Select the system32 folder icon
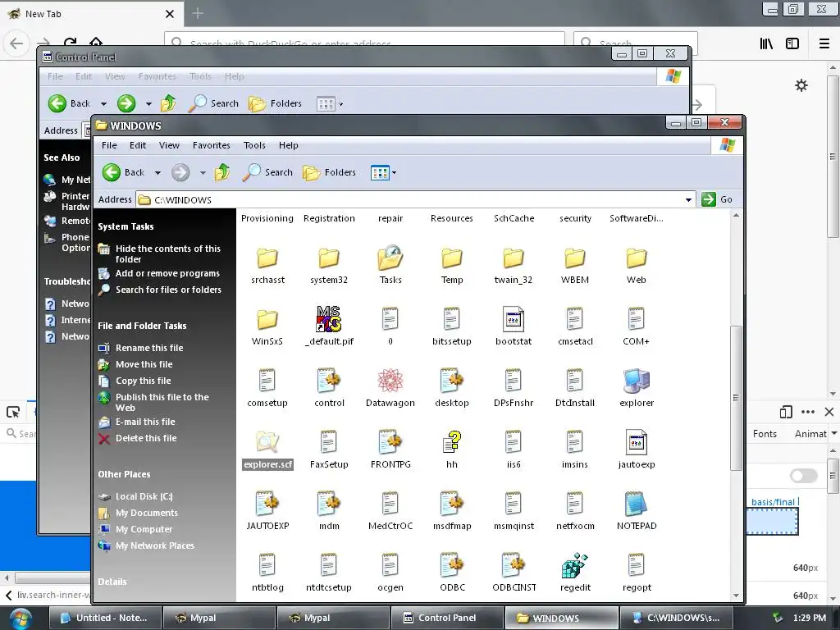840x630 pixels. click(328, 258)
